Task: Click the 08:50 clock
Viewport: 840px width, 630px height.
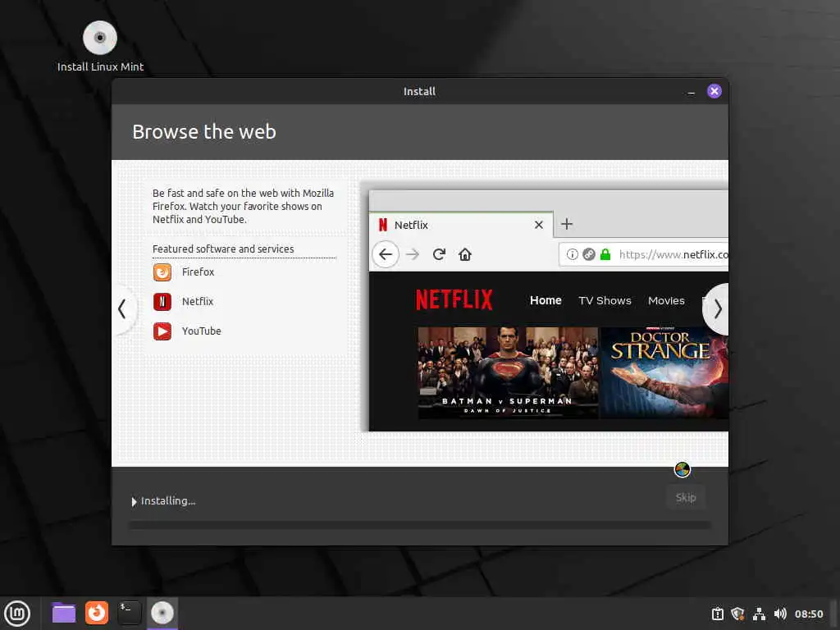Action: click(x=808, y=614)
